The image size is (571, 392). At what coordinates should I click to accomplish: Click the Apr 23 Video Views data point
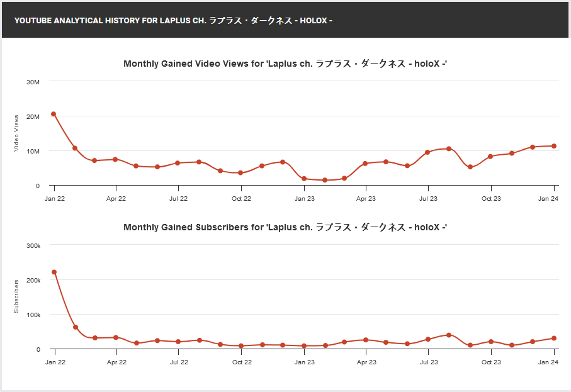(x=365, y=164)
